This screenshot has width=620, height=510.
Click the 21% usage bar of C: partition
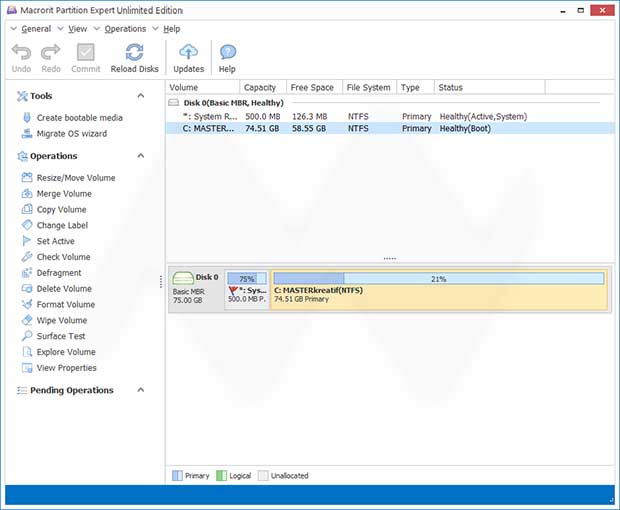click(x=439, y=279)
